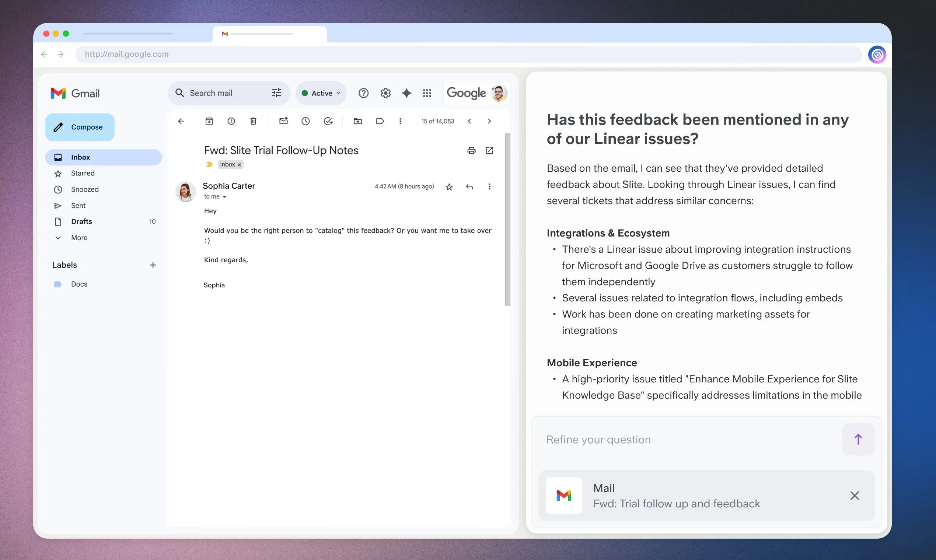Reply to Sophia Carter's message
This screenshot has width=936, height=560.
tap(469, 186)
